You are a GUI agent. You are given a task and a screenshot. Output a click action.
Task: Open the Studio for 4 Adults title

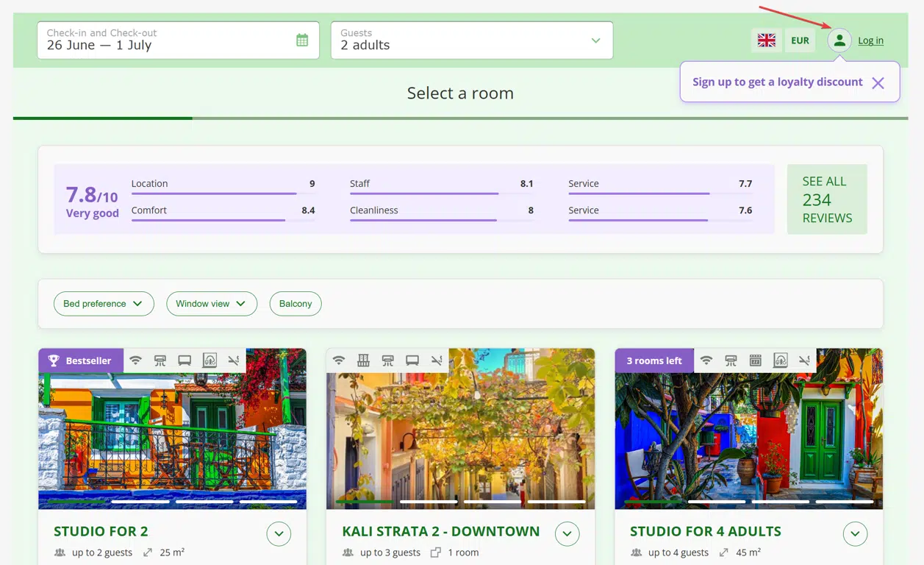pyautogui.click(x=706, y=531)
